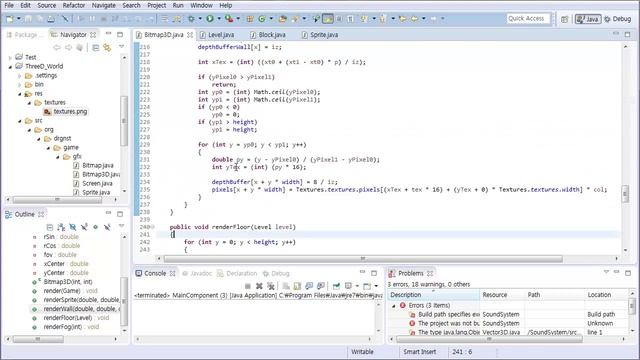The width and height of the screenshot is (640, 360).
Task: Open Debug button dropdown arrow
Action: pos(200,19)
